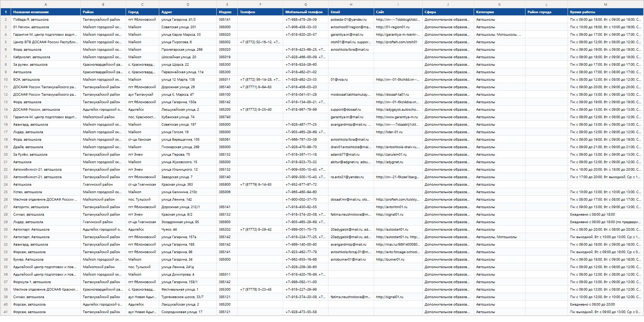644x322 pixels.
Task: Select column D header letter
Action: tap(188, 4)
